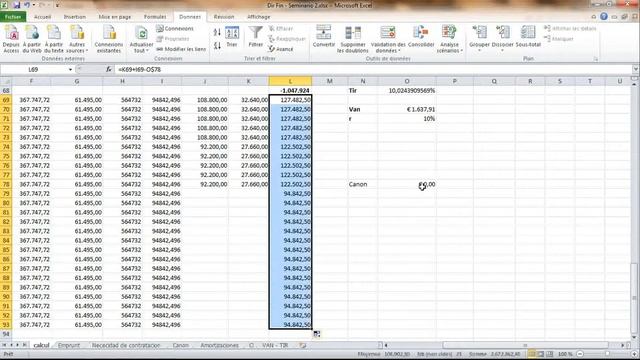The height and width of the screenshot is (360, 640).
Task: Click the insert function fx icon
Action: pyautogui.click(x=109, y=70)
